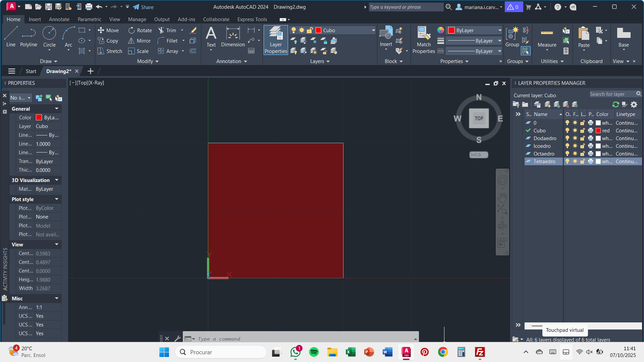
Task: Switch to the Start document tab
Action: [x=31, y=71]
